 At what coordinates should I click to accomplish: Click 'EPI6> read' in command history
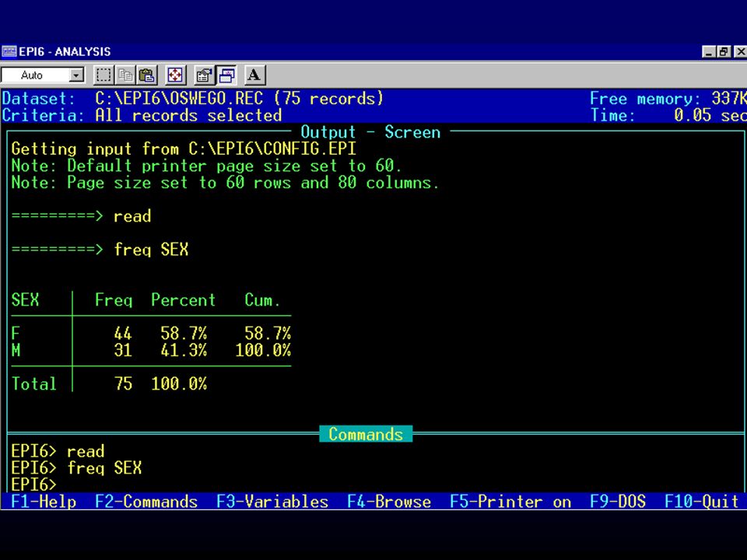pos(57,451)
